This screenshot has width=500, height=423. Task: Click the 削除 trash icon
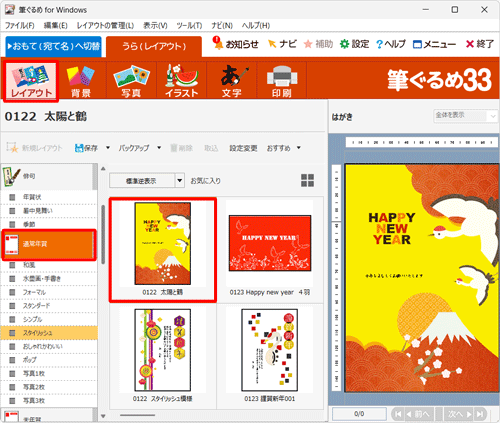[x=174, y=148]
